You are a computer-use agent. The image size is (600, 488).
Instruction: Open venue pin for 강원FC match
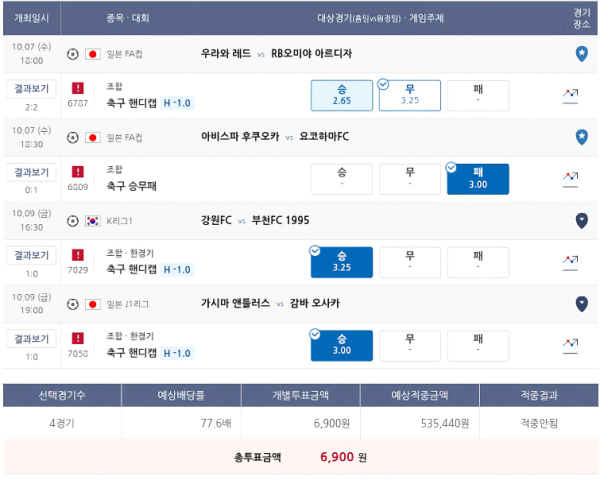click(x=582, y=220)
